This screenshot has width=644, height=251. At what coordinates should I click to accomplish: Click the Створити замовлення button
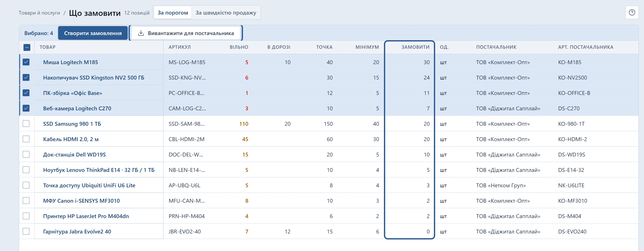(93, 33)
